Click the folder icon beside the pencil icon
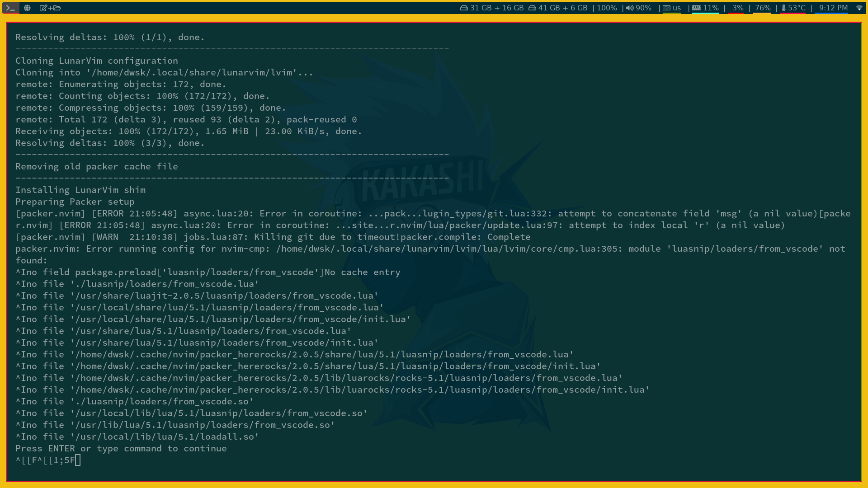Screen dimensions: 868x488 pyautogui.click(x=57, y=8)
